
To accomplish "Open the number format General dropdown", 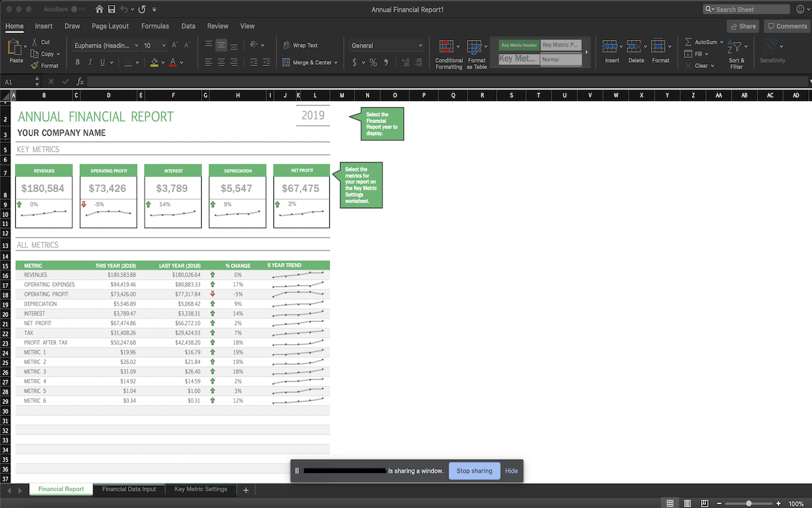I will [x=386, y=46].
